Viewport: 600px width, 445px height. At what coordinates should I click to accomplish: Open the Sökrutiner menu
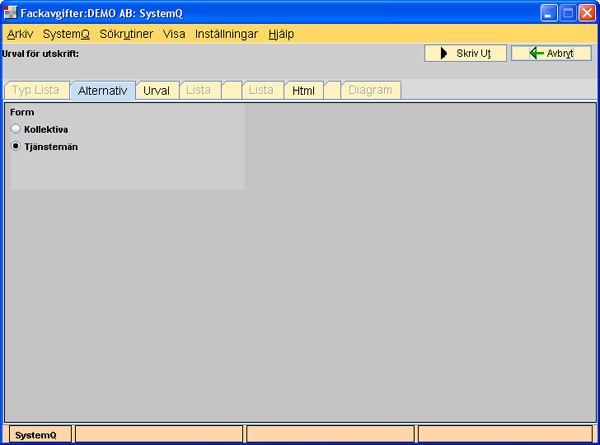tap(126, 33)
